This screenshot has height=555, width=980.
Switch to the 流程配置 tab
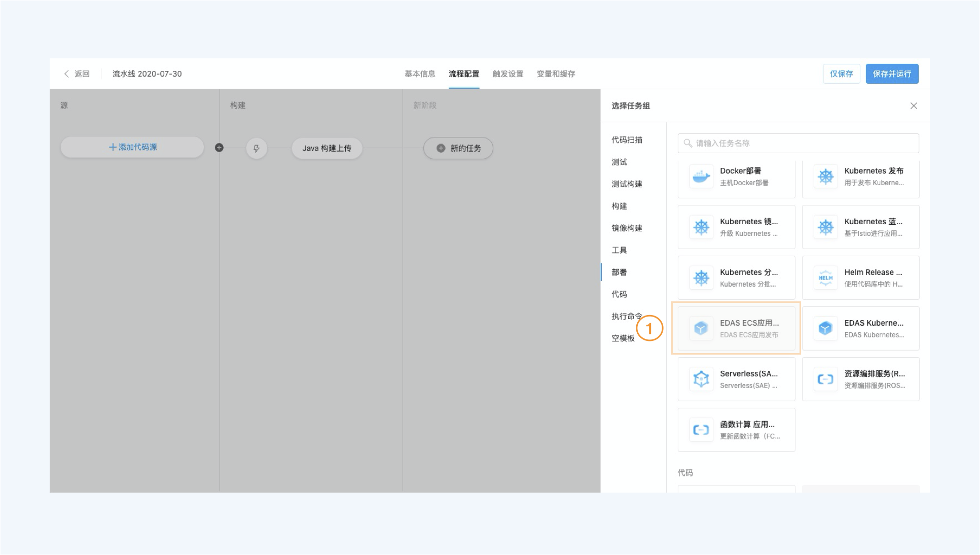(464, 74)
